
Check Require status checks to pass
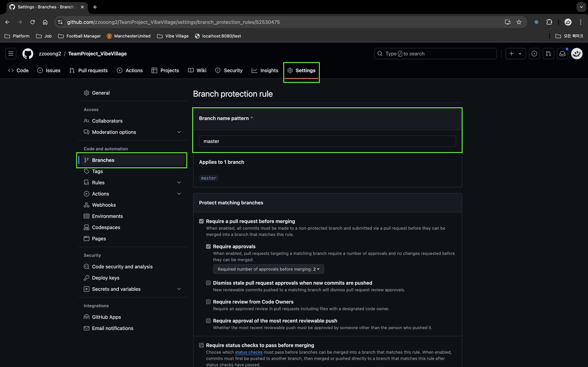click(x=201, y=345)
